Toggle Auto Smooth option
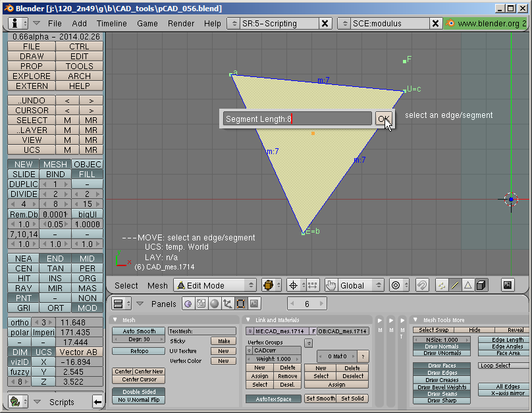 [x=139, y=331]
